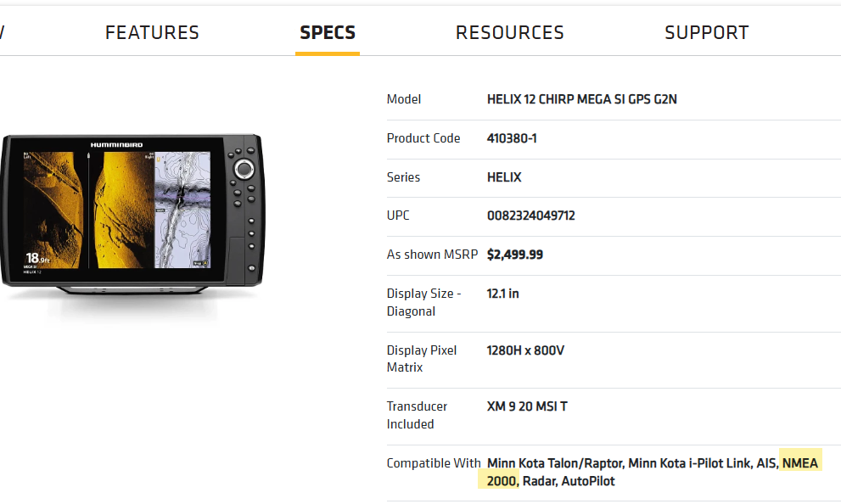The width and height of the screenshot is (841, 504).
Task: Click the HELIX 12 CHIRP MEGA SI GPS G2N model name
Action: click(x=582, y=99)
